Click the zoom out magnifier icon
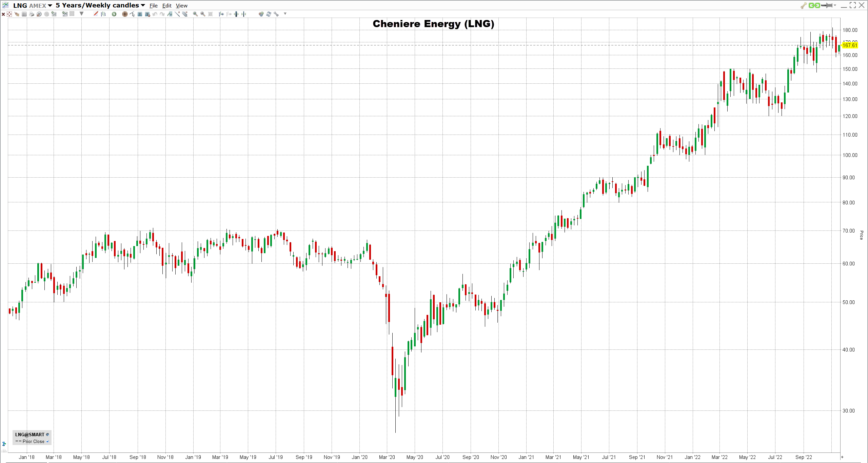Image resolution: width=868 pixels, height=463 pixels. pos(203,14)
